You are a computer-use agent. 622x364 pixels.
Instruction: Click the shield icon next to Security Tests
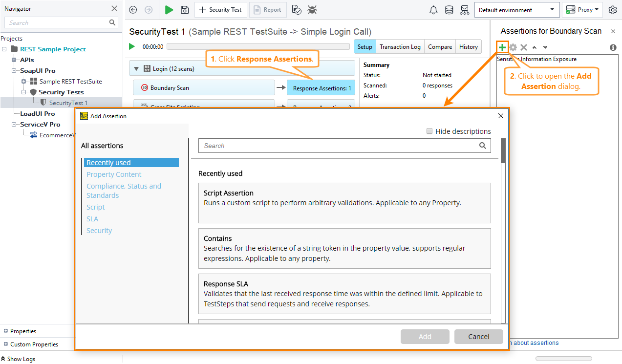[x=33, y=92]
